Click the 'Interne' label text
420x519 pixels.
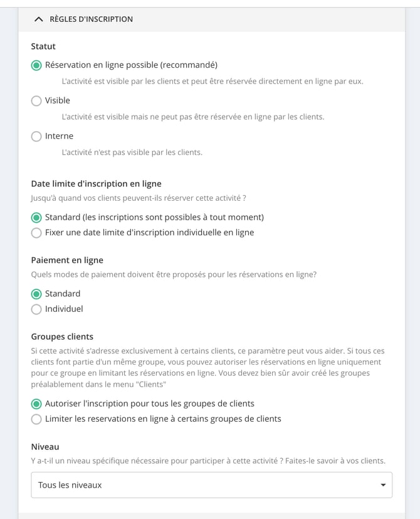[59, 136]
